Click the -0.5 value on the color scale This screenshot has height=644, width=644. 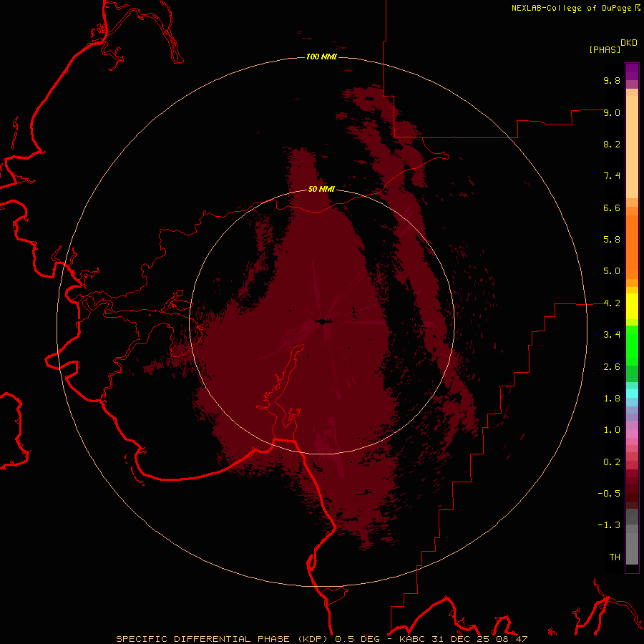pos(609,494)
